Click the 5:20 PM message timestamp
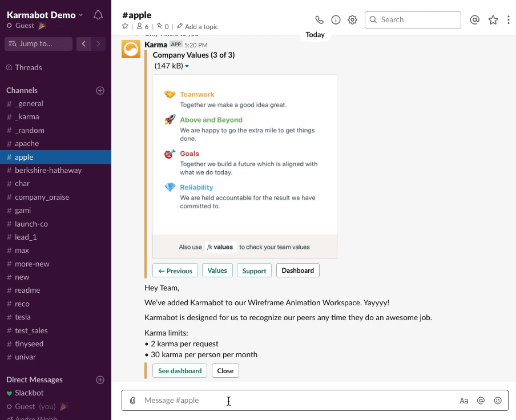 click(196, 45)
